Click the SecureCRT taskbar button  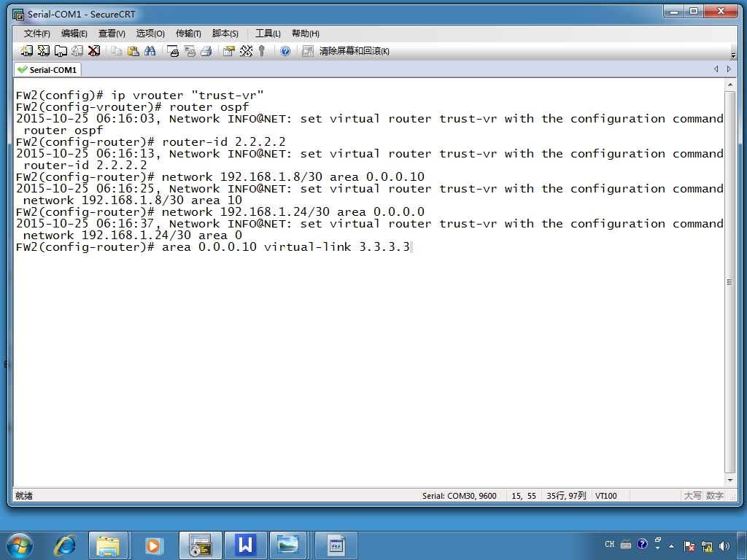[200, 545]
